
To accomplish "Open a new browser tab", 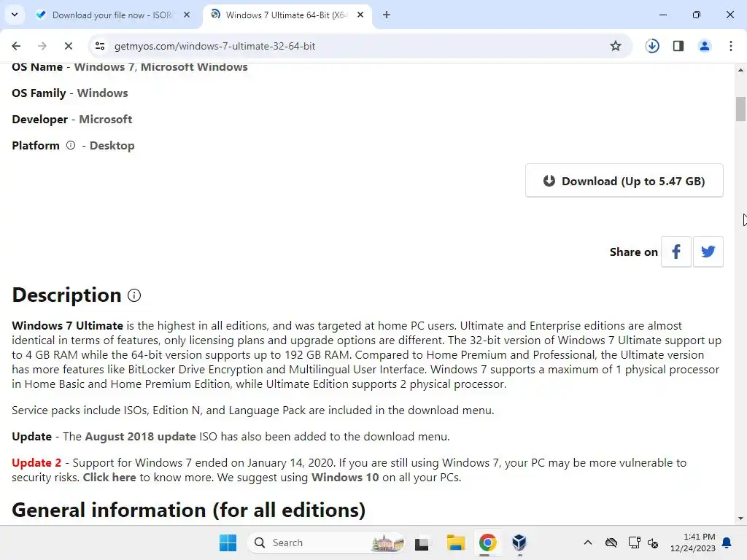I will tap(387, 15).
